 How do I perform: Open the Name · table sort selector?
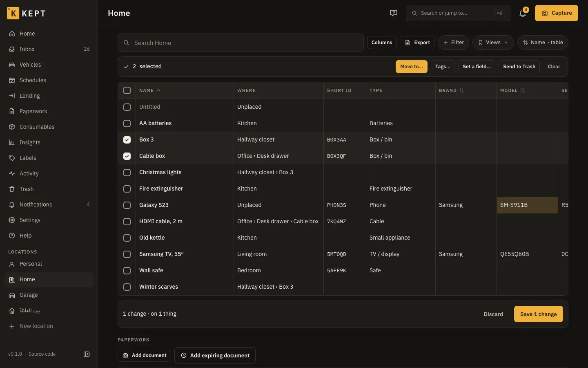pyautogui.click(x=543, y=43)
